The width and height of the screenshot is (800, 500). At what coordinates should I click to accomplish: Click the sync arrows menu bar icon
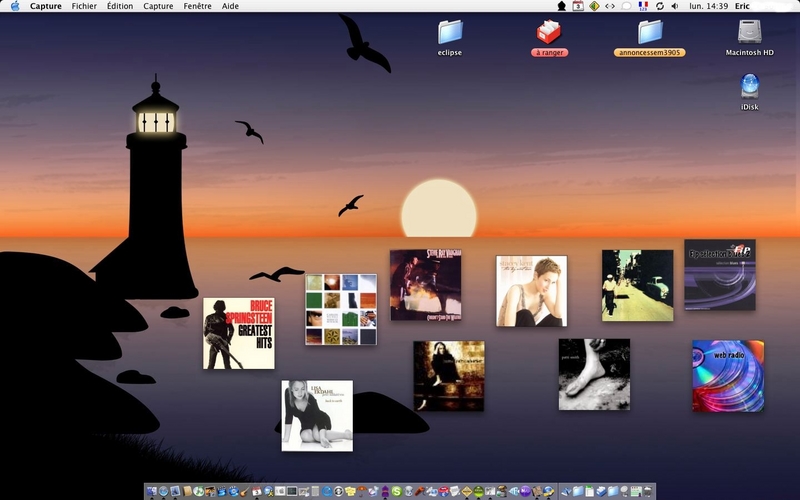click(659, 6)
